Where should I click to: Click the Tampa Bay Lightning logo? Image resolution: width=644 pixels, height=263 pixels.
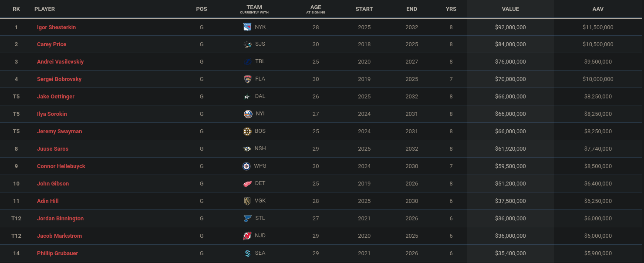(x=247, y=62)
